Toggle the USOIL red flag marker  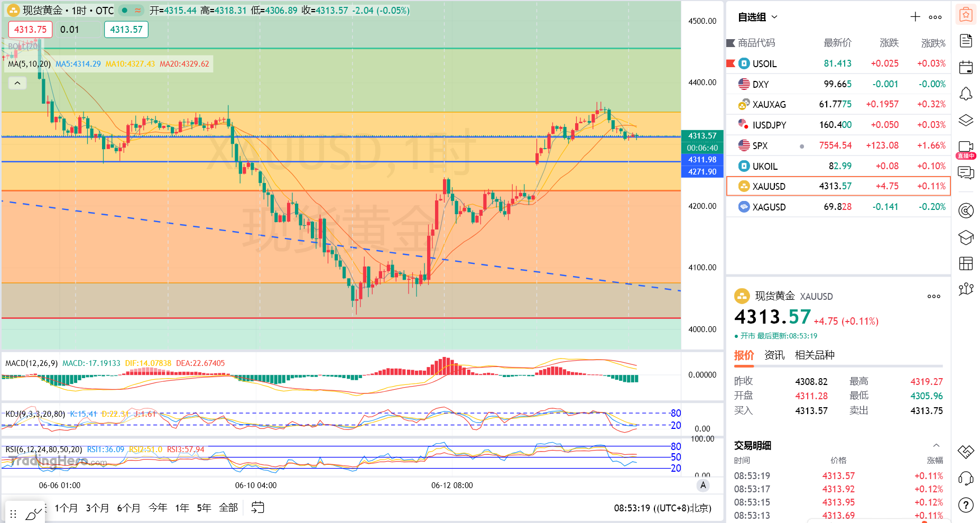731,63
